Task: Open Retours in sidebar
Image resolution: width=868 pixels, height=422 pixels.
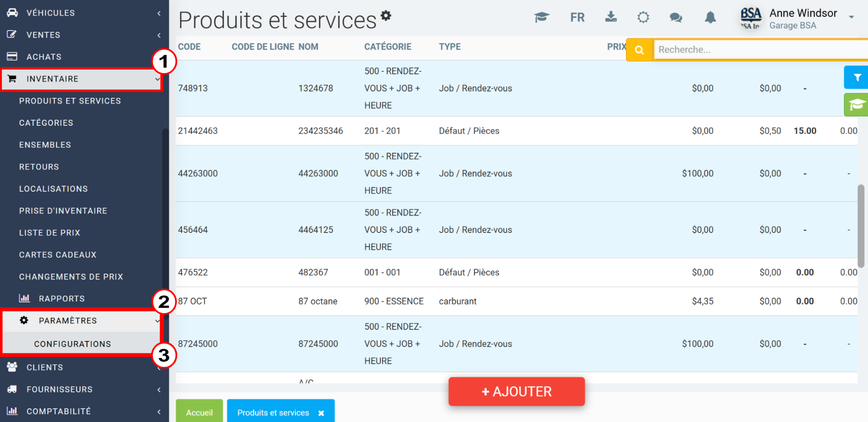Action: click(x=39, y=167)
